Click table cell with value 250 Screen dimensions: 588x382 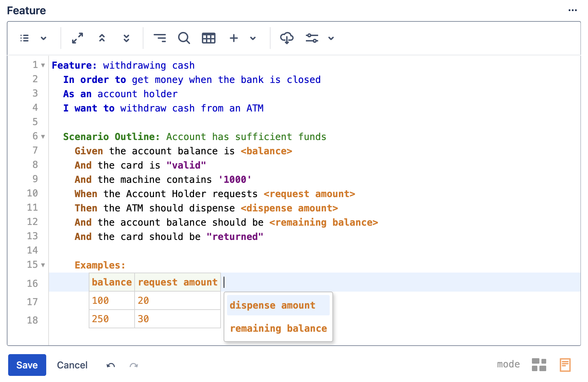click(x=112, y=319)
